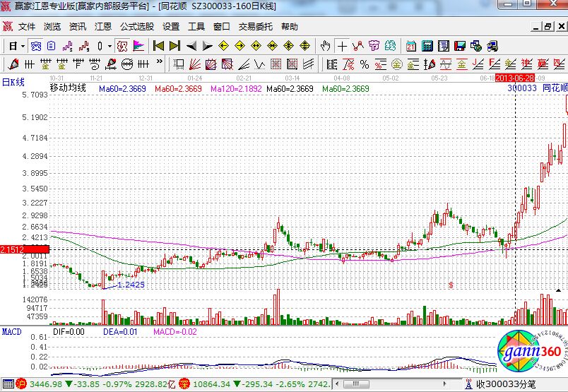The width and height of the screenshot is (568, 392).
Task: Open the 交易委托 menu
Action: click(x=255, y=27)
